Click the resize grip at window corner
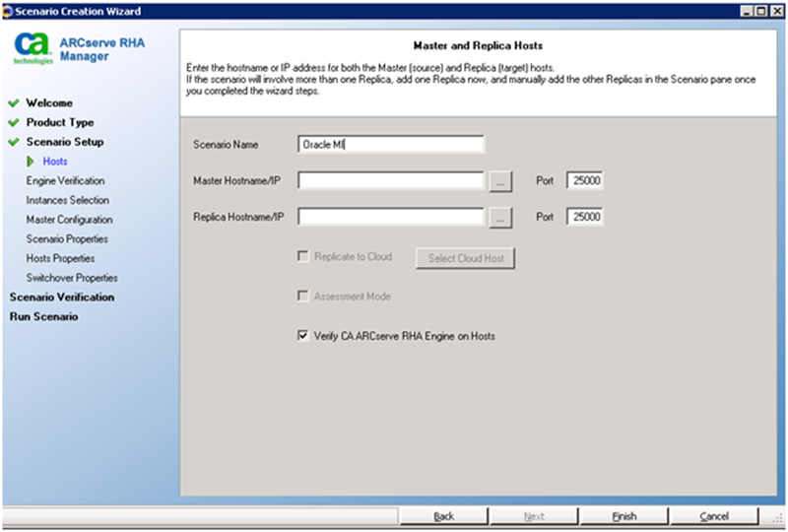Viewport: 788px width, 532px height. (x=778, y=520)
